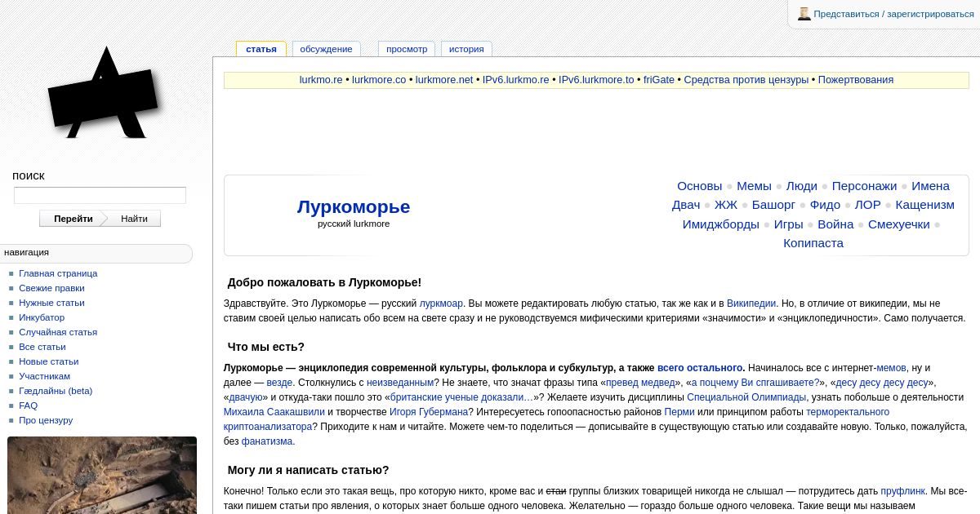980x514 pixels.
Task: Follow the lurkmore.co mirror link
Action: pyautogui.click(x=379, y=80)
